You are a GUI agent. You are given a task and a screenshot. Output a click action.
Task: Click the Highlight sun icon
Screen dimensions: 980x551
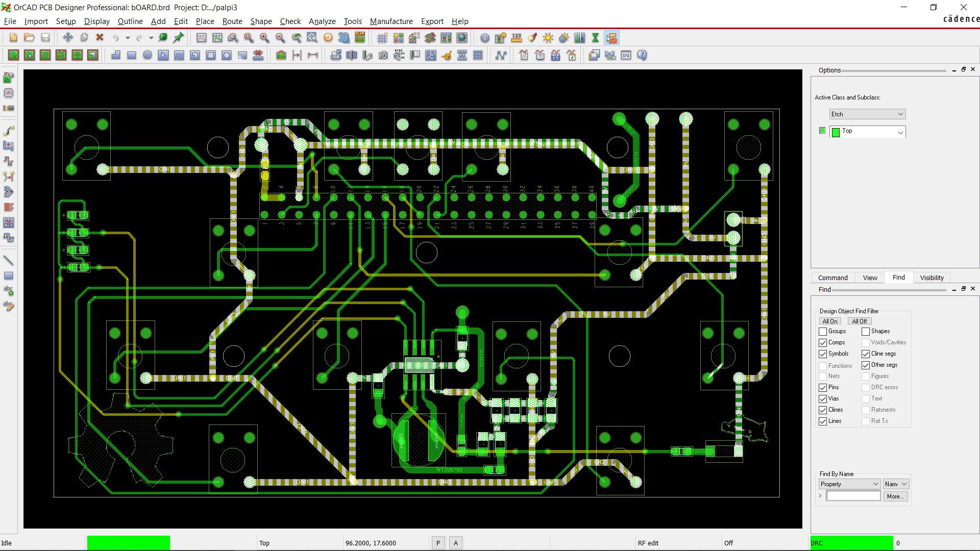click(548, 38)
